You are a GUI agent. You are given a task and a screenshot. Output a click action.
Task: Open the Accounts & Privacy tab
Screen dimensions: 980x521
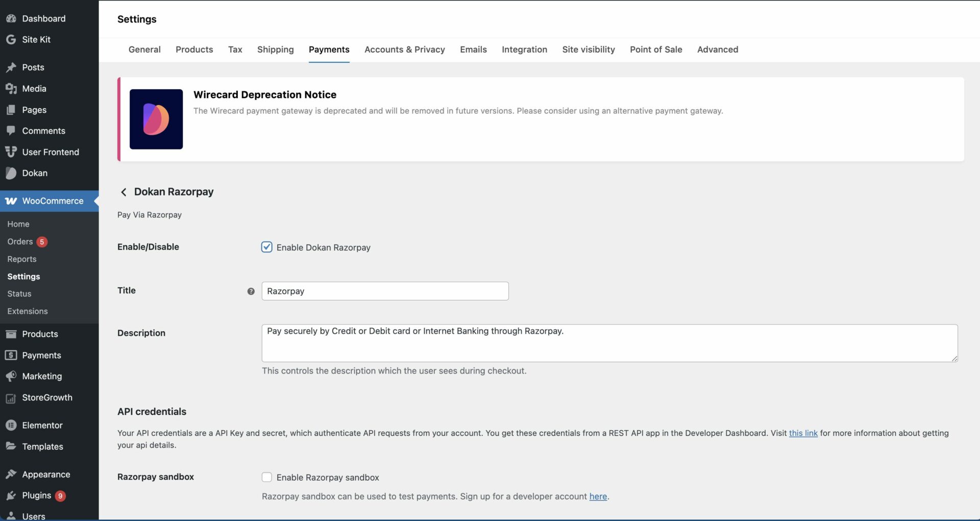(404, 49)
